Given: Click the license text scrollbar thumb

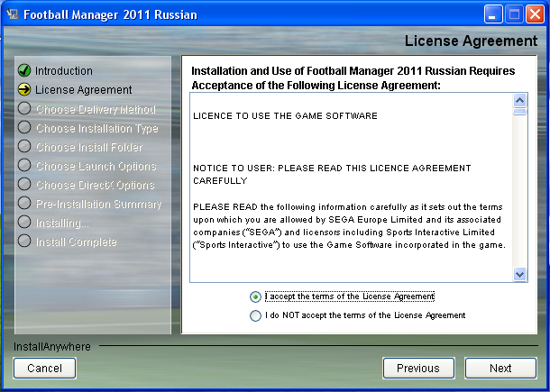Looking at the screenshot, I should 519,112.
